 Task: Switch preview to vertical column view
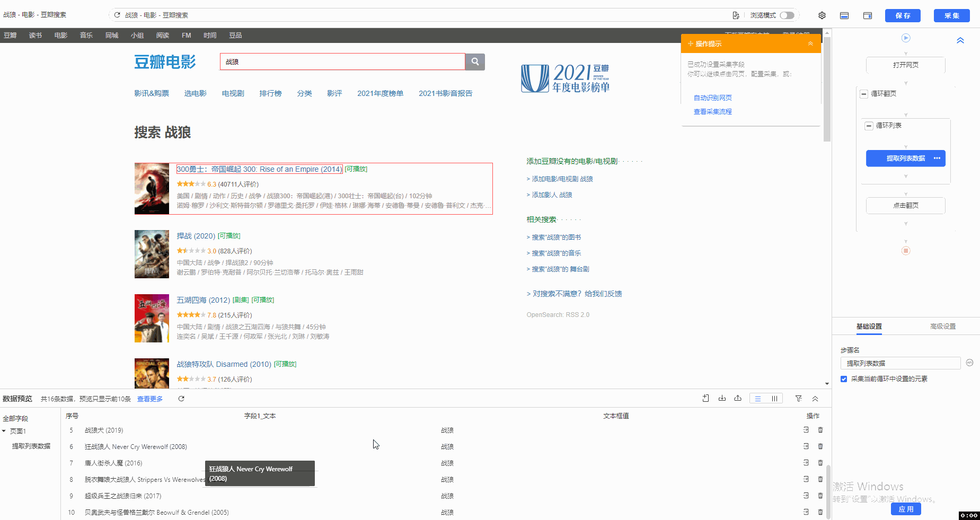pos(774,399)
